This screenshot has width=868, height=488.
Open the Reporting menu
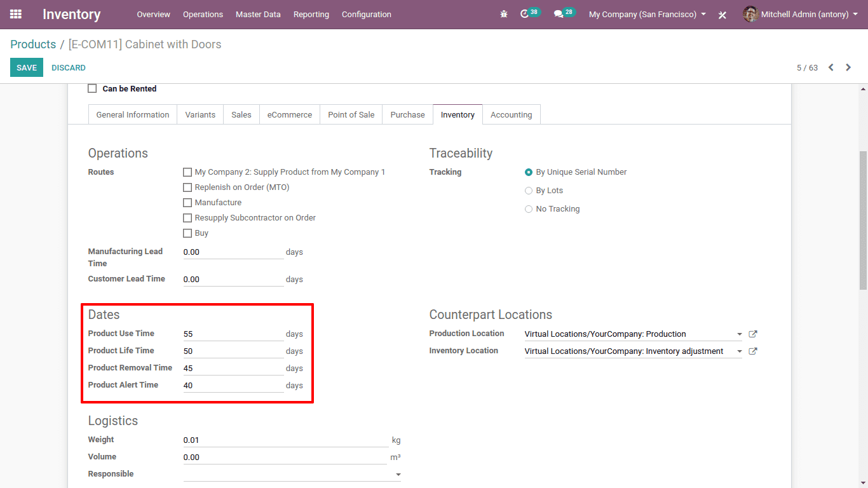click(311, 14)
